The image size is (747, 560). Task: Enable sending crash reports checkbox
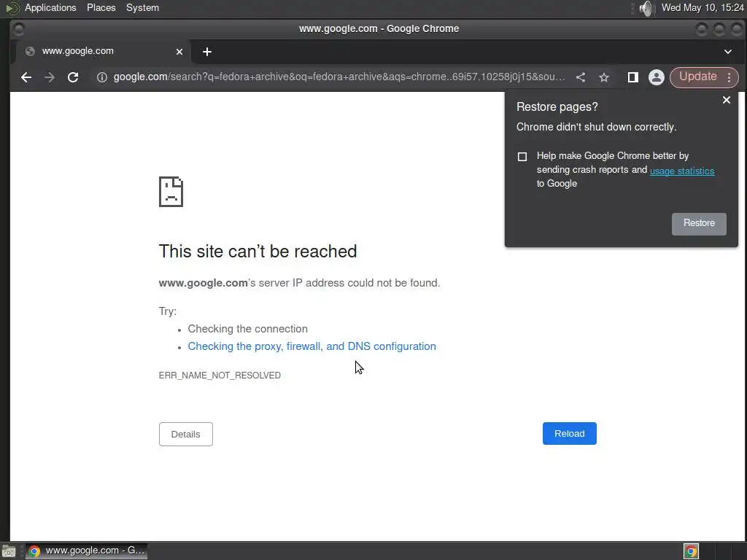click(x=522, y=157)
